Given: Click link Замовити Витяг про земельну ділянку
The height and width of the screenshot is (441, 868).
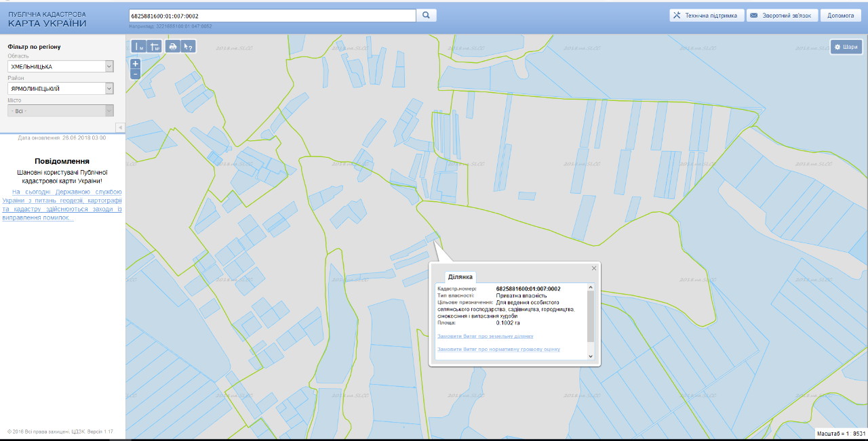Looking at the screenshot, I should tap(486, 336).
